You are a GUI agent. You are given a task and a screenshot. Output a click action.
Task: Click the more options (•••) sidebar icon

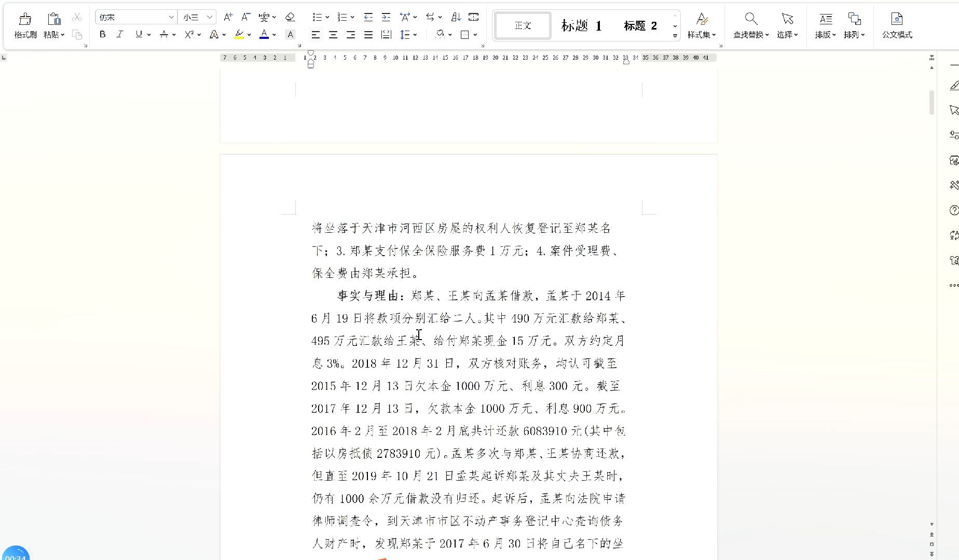(954, 285)
